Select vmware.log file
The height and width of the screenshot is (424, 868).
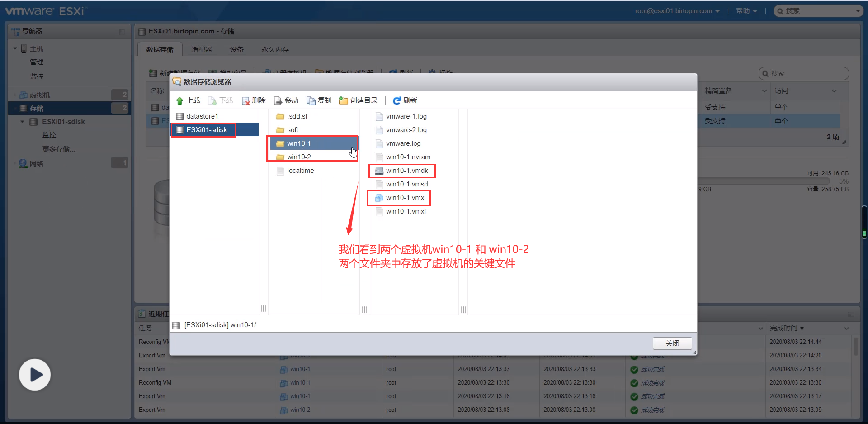click(403, 143)
